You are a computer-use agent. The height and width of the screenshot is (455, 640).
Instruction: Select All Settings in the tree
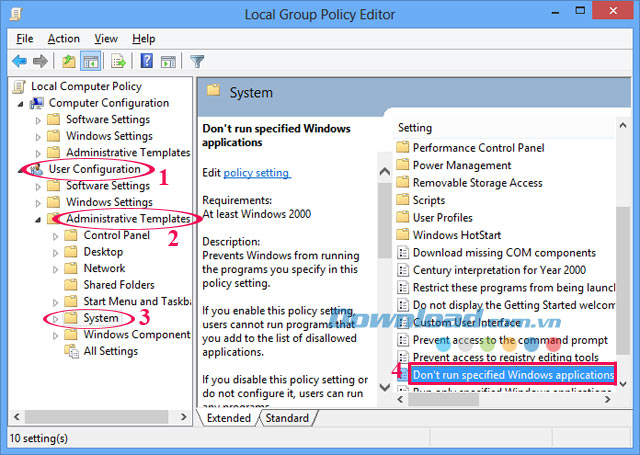pyautogui.click(x=110, y=351)
